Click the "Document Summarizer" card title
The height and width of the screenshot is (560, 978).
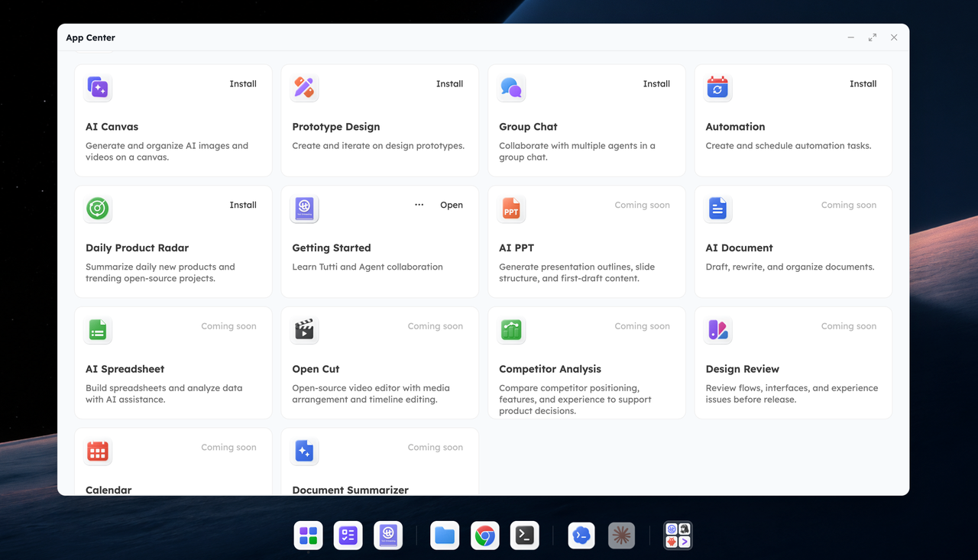click(350, 490)
